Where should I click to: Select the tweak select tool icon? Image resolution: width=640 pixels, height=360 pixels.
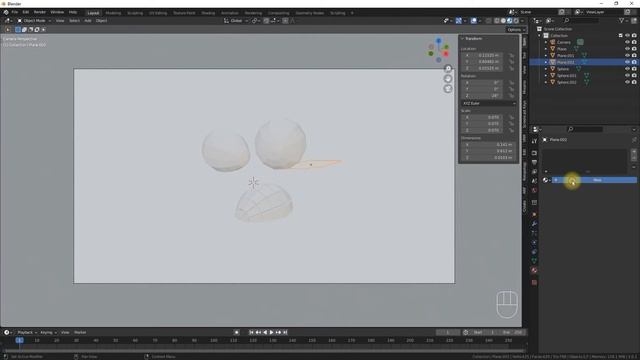(8, 29)
